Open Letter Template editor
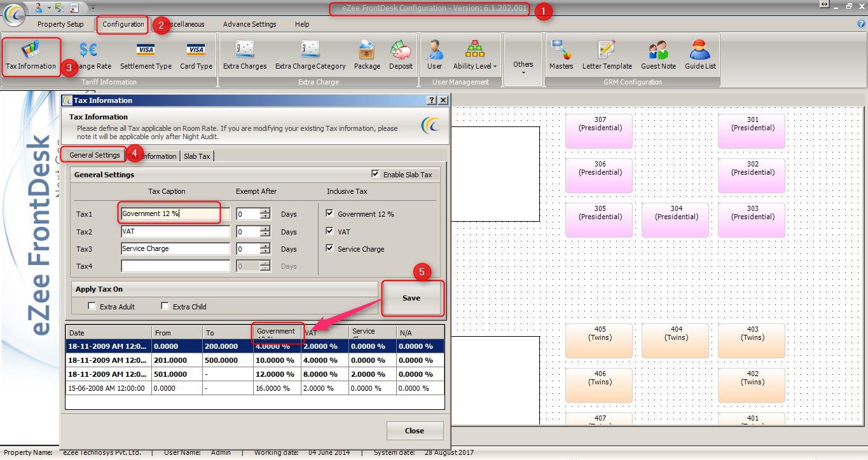The width and height of the screenshot is (868, 460). tap(607, 57)
